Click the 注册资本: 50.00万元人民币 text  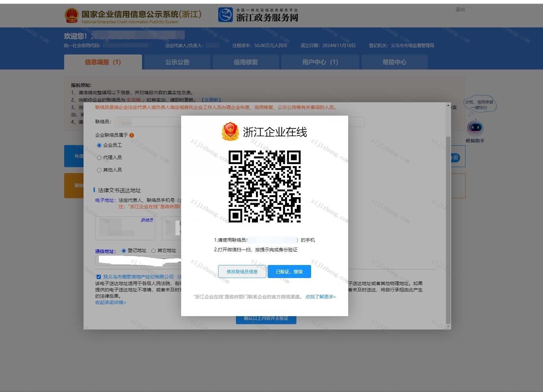(x=260, y=46)
